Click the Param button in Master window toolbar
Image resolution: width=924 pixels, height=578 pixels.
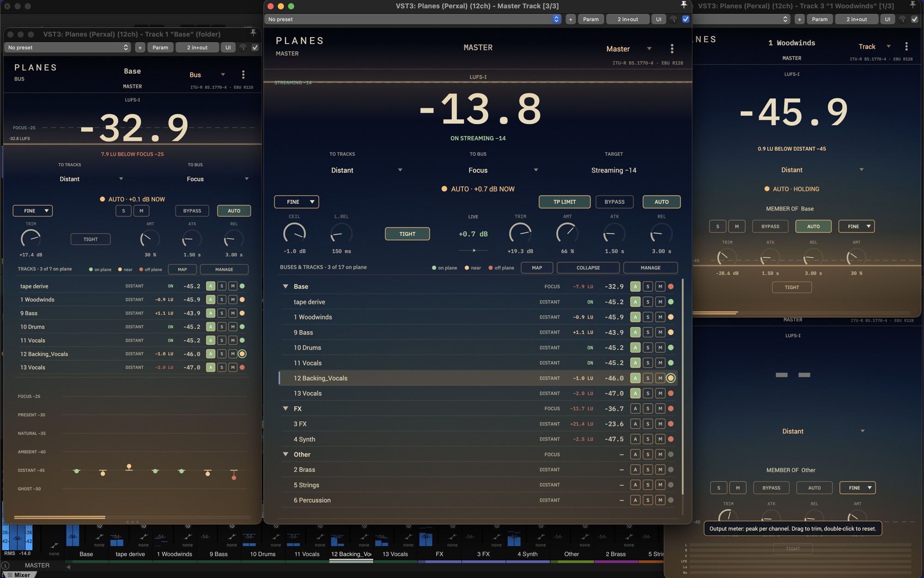click(x=590, y=19)
